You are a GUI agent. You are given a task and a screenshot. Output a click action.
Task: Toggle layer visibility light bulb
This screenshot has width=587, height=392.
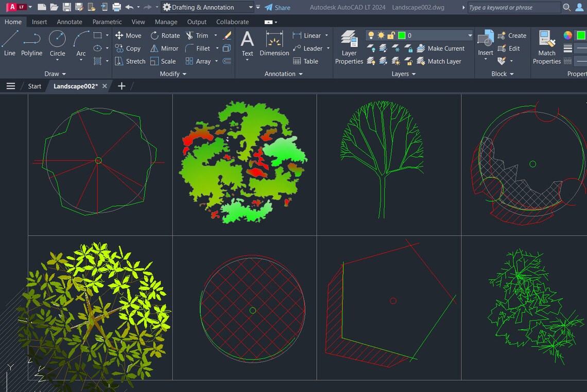pyautogui.click(x=370, y=35)
